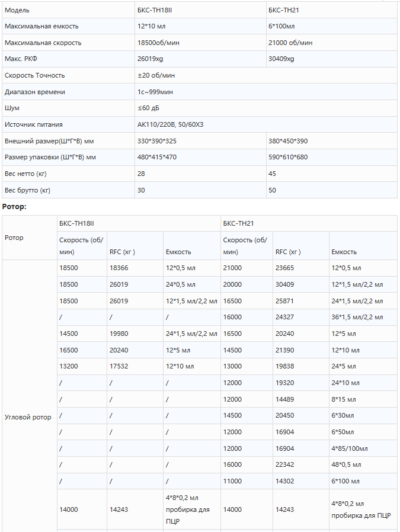Click the 330*390*325 external size value
Image resolution: width=400 pixels, height=532 pixels.
pyautogui.click(x=157, y=141)
